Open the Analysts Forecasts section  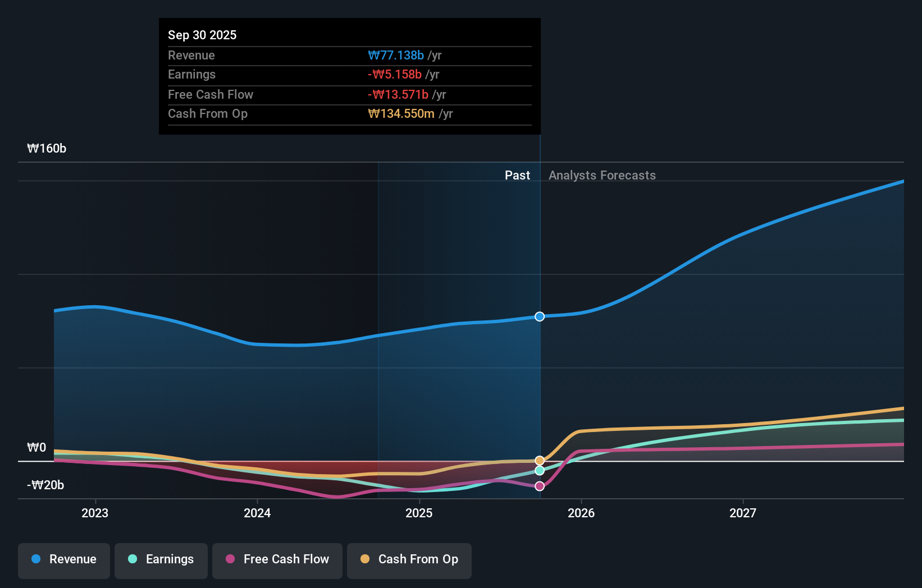point(602,175)
